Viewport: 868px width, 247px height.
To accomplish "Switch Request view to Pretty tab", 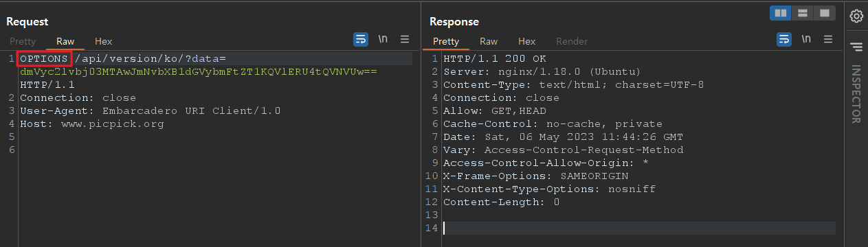I will [23, 41].
